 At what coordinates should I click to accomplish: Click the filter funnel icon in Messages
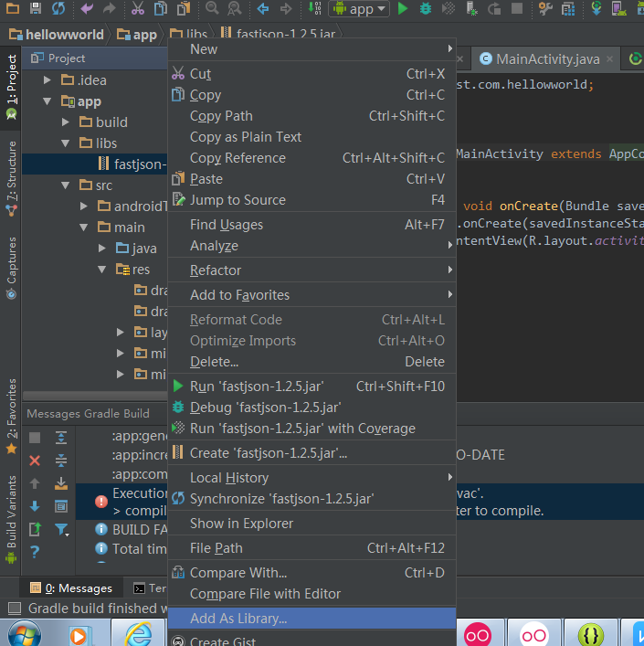(61, 529)
